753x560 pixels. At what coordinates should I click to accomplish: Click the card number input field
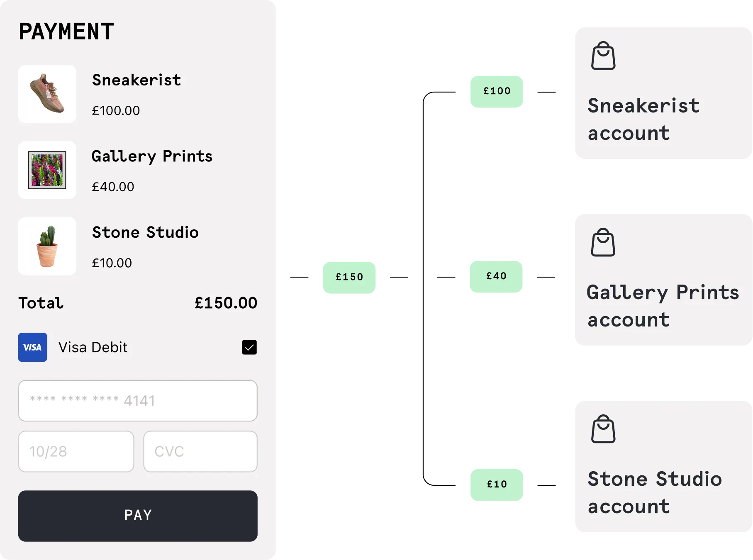point(138,401)
